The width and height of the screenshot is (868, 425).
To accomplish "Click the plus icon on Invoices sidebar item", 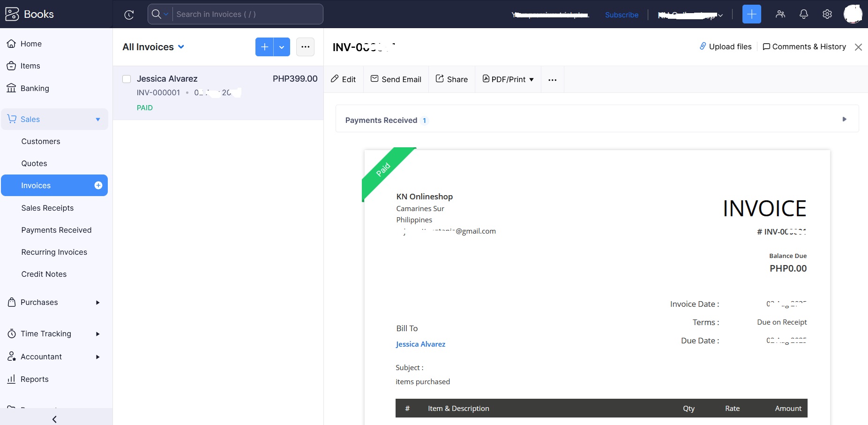I will pyautogui.click(x=98, y=185).
